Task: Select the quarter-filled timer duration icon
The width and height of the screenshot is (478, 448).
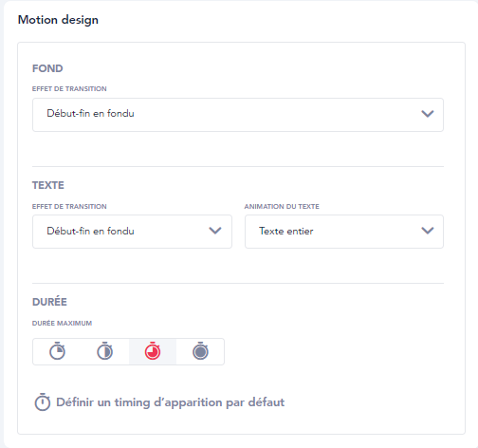Action: tap(57, 351)
